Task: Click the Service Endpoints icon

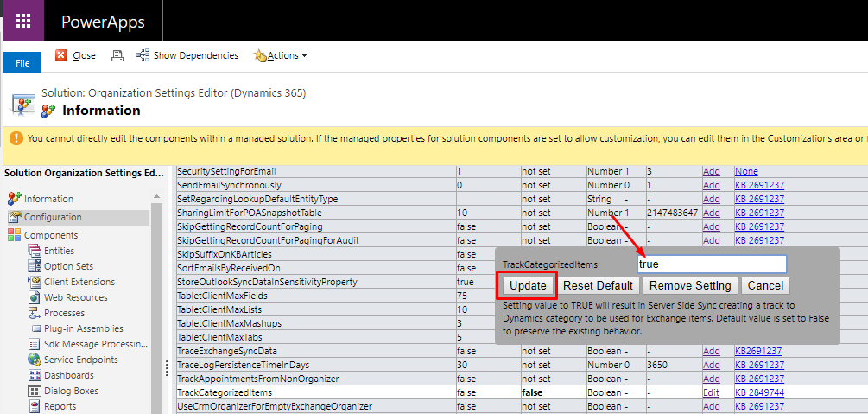Action: pyautogui.click(x=35, y=360)
